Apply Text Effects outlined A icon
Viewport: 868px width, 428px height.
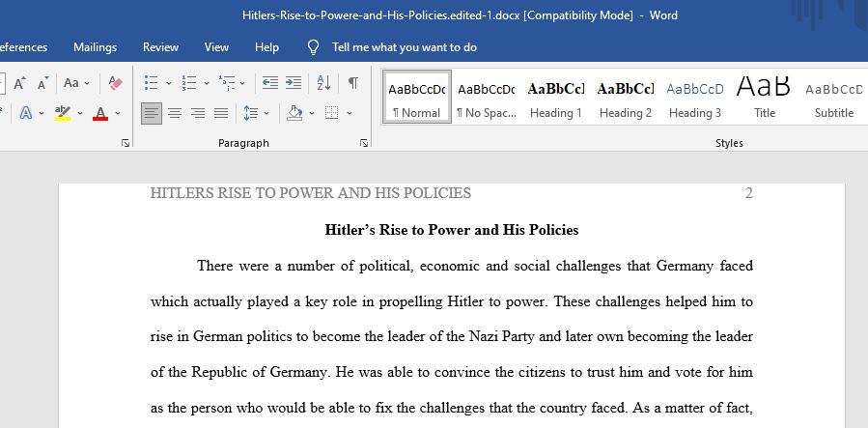tap(25, 113)
